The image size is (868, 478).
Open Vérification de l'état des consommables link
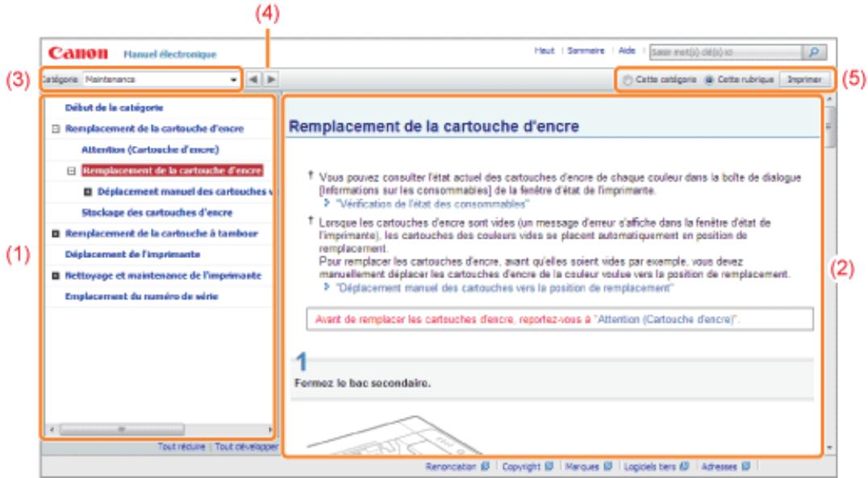(x=432, y=204)
